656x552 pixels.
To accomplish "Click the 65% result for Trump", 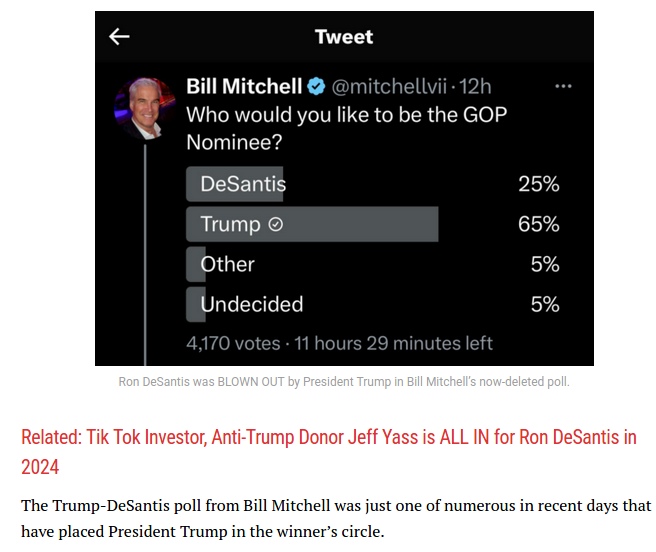I will (538, 224).
